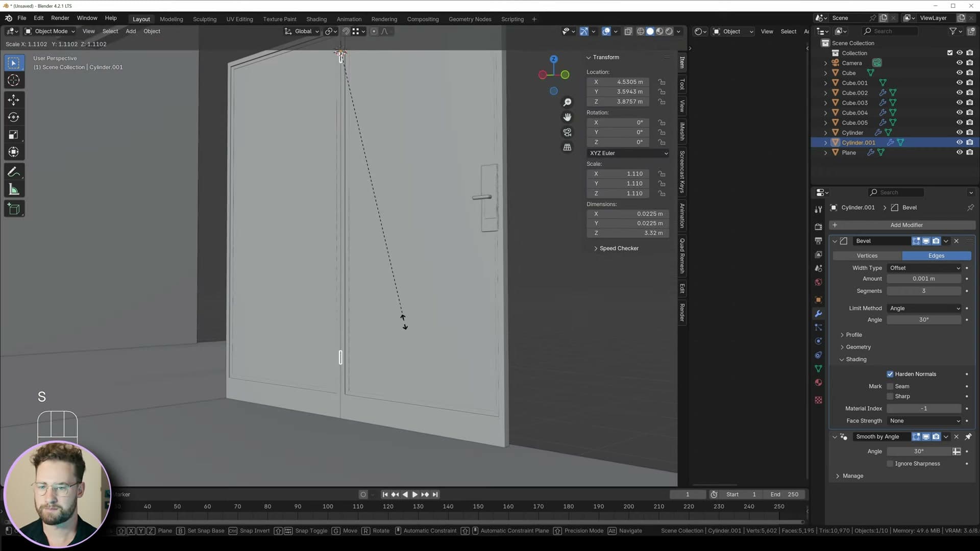
Task: Open the Object Data green triangle tab
Action: click(818, 369)
